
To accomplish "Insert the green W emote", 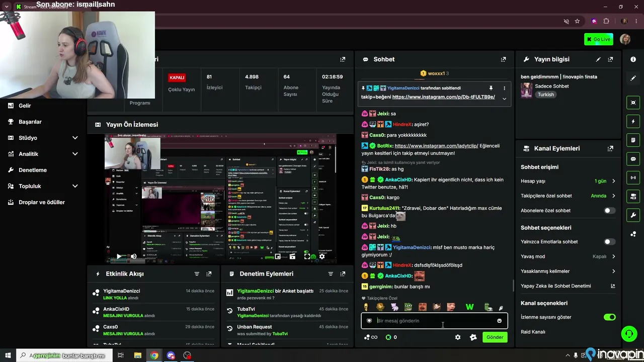I will (469, 307).
